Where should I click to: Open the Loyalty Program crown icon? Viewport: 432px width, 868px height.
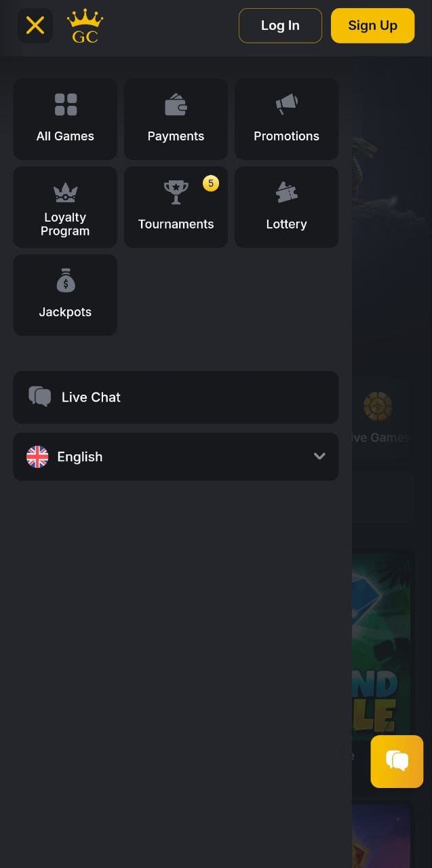[66, 193]
